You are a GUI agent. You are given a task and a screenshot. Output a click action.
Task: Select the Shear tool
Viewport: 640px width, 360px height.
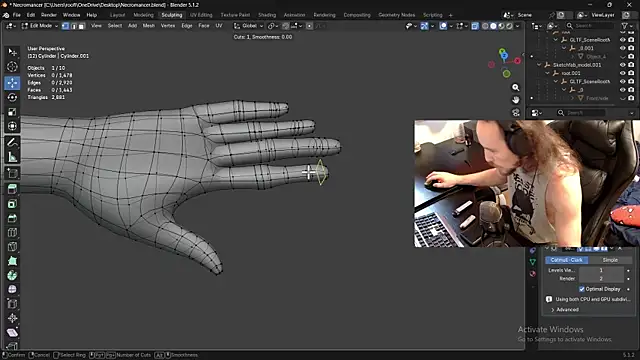pos(12,332)
